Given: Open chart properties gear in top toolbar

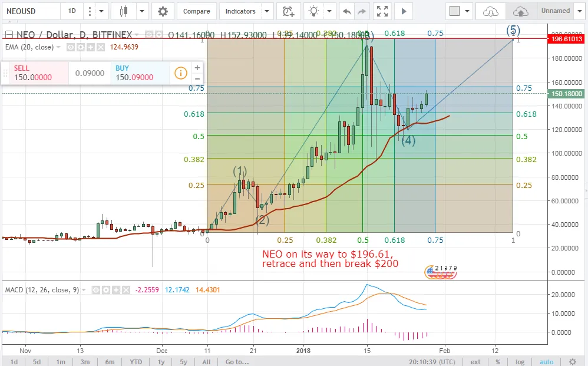Looking at the screenshot, I should click(163, 11).
